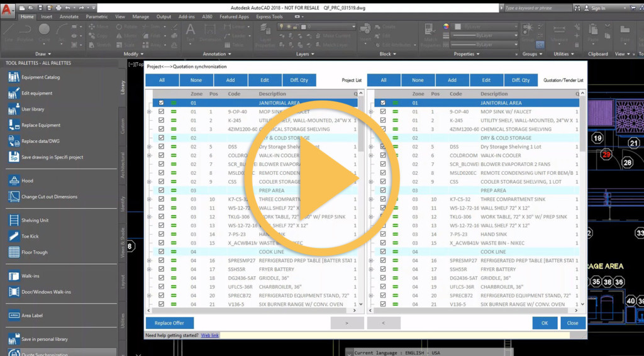
Task: Open the Parametric ribbon tab
Action: click(x=97, y=17)
